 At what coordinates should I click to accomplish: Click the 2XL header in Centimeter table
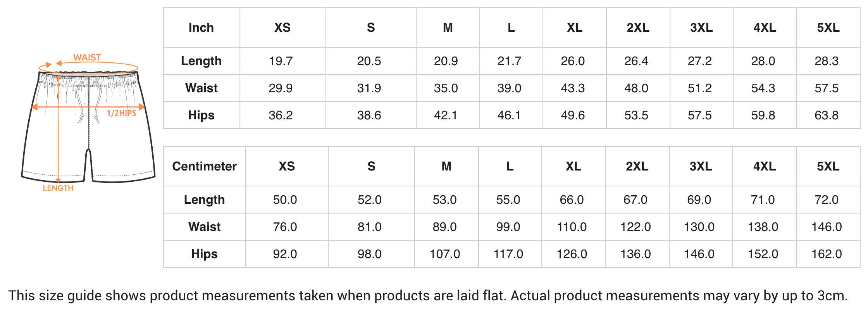click(x=637, y=166)
